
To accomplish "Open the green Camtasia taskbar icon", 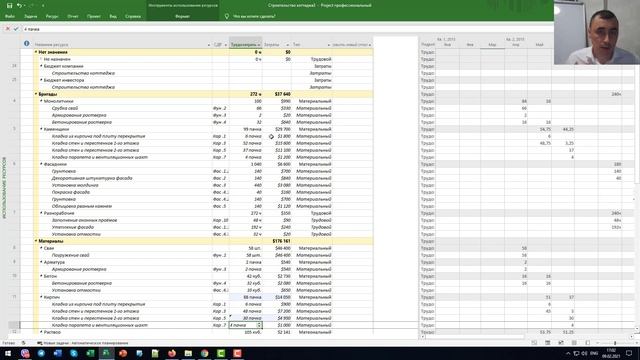I will (221, 353).
